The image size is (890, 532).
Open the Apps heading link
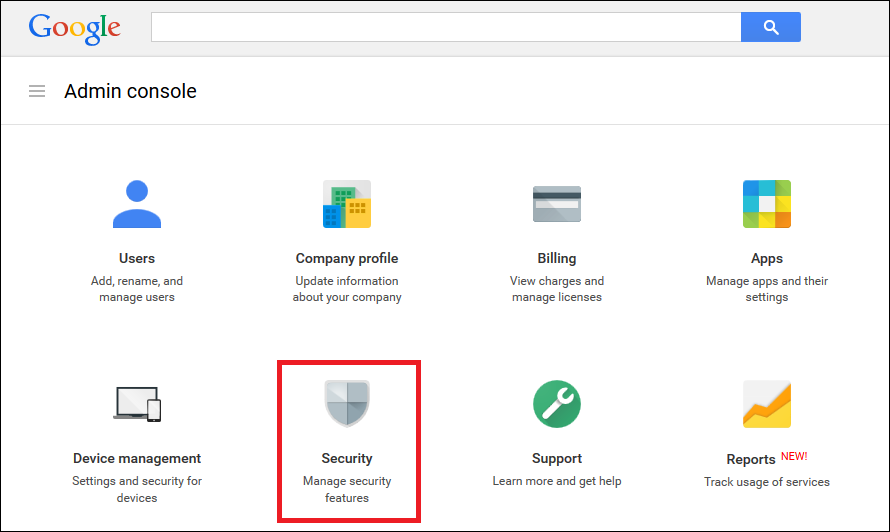[767, 259]
